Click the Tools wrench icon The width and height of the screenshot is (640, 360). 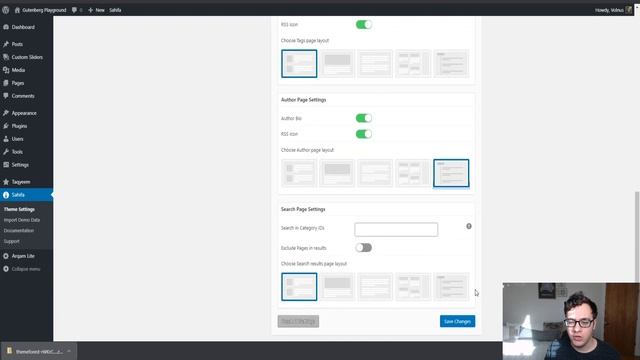[6, 152]
